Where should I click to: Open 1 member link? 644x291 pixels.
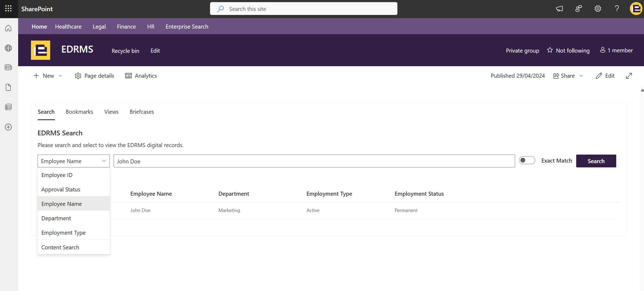pyautogui.click(x=617, y=50)
